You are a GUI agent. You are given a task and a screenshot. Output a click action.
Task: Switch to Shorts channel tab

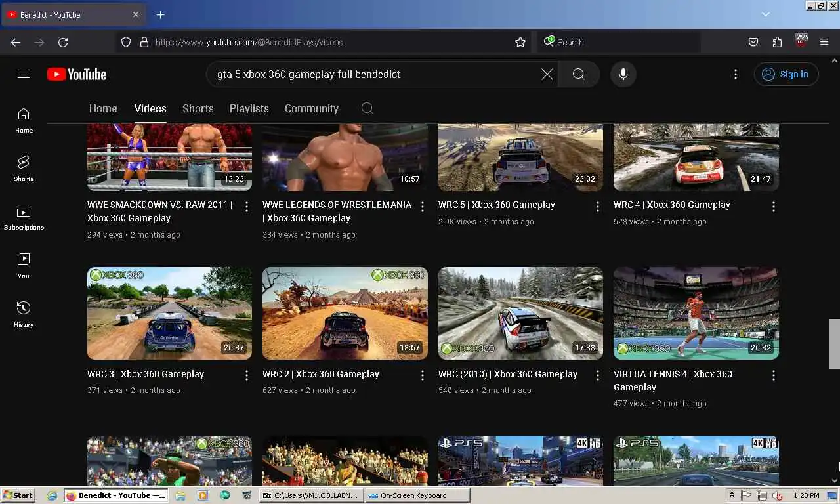(x=198, y=108)
